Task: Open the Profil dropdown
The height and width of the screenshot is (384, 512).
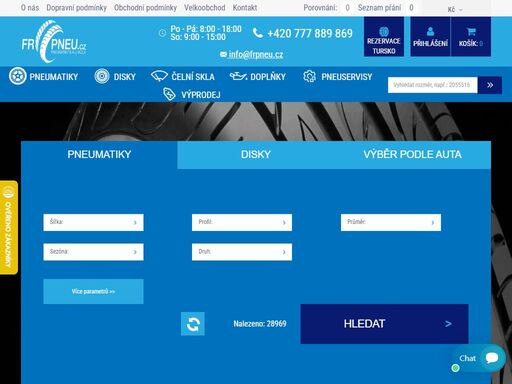Action: (x=242, y=222)
